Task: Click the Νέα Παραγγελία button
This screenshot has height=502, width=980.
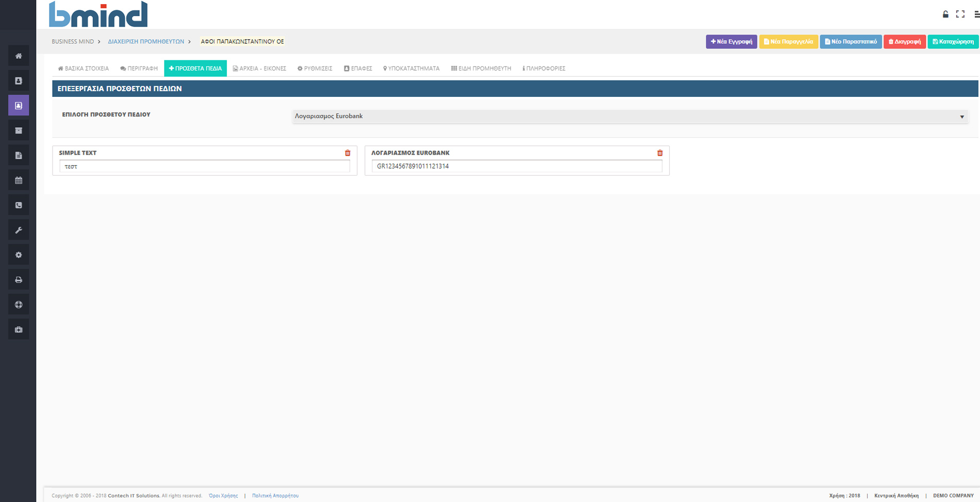Action: pos(788,42)
